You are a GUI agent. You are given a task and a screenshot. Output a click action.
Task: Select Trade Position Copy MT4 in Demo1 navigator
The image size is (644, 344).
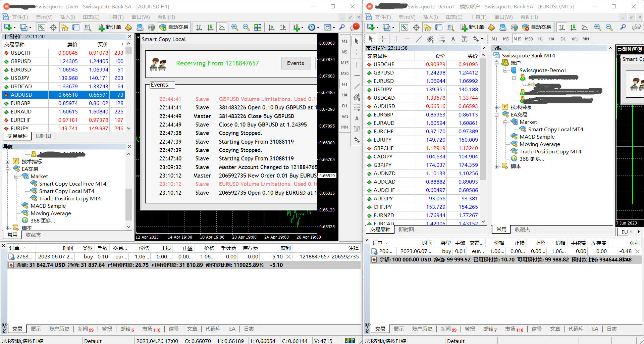[x=550, y=152]
